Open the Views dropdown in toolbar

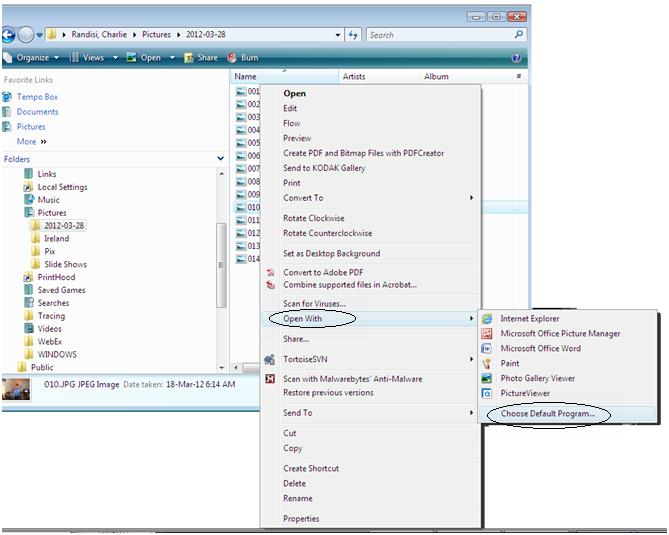(x=93, y=58)
